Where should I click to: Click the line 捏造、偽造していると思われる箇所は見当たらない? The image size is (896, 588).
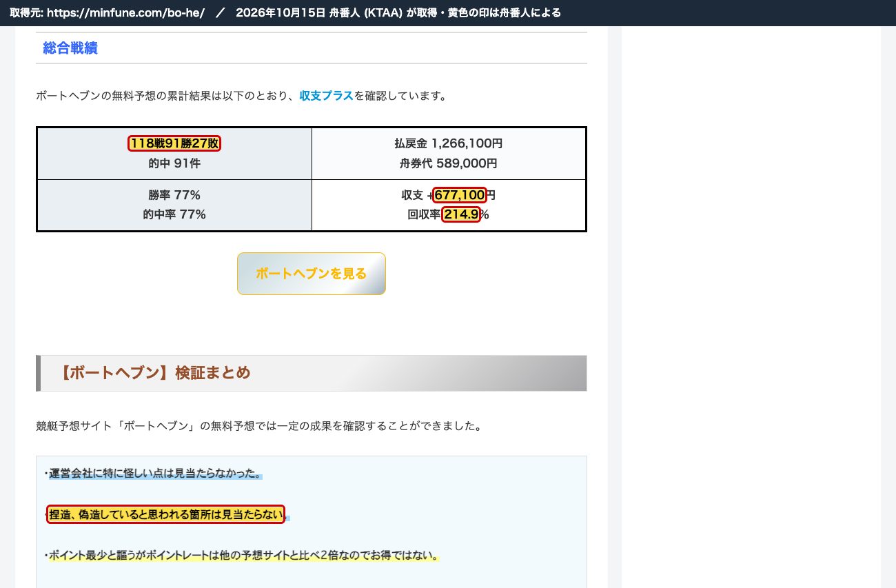(166, 514)
